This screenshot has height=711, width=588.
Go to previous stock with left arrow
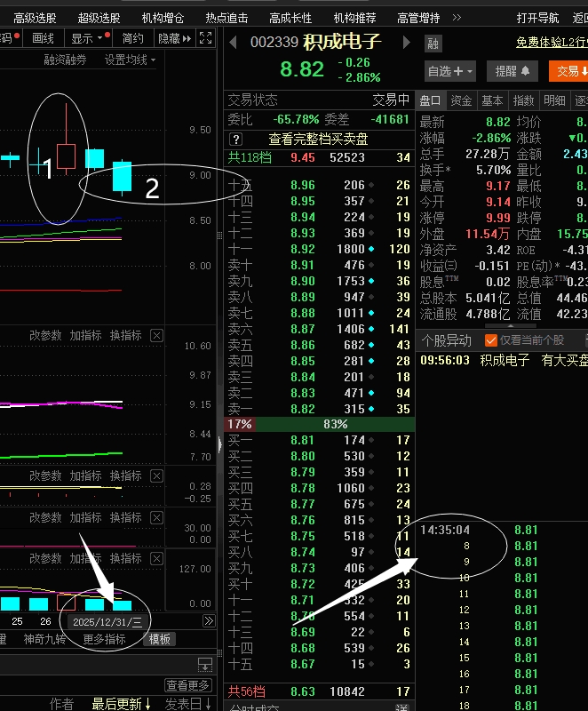coord(233,42)
